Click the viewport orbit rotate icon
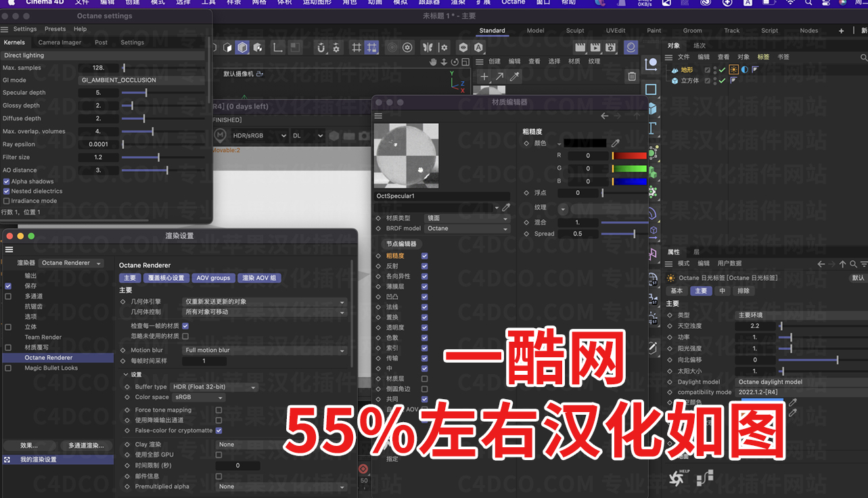The image size is (868, 498). 455,62
